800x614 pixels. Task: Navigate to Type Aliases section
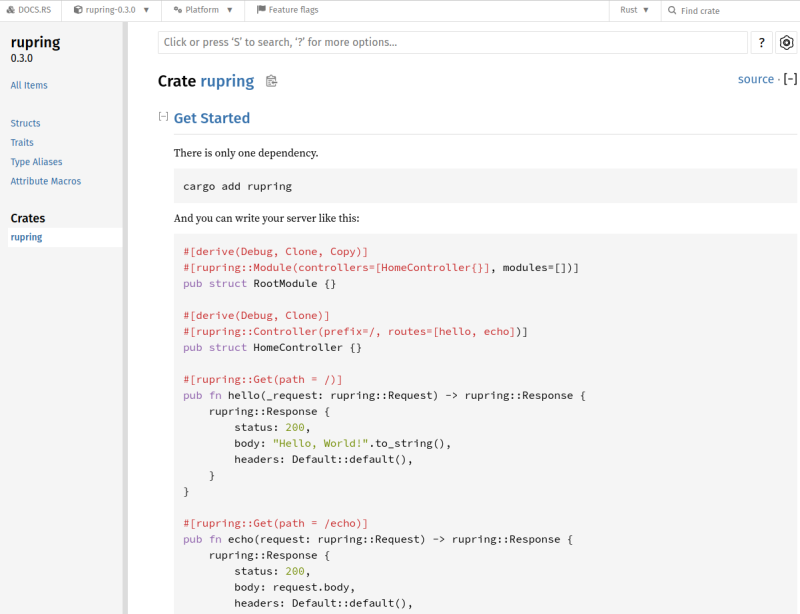36,161
